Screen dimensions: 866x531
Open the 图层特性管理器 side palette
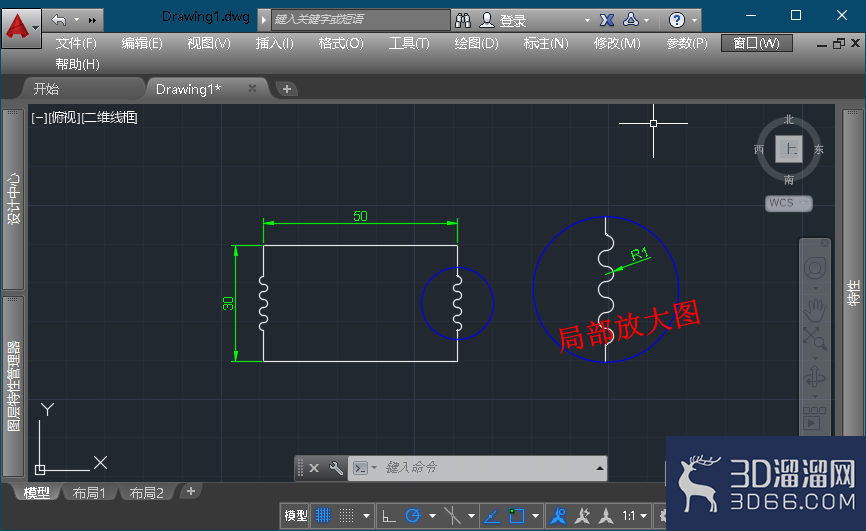point(13,386)
